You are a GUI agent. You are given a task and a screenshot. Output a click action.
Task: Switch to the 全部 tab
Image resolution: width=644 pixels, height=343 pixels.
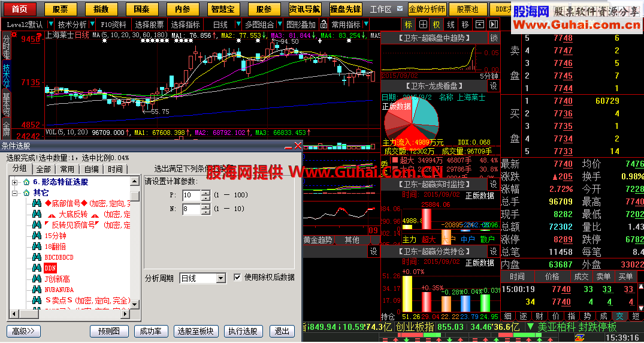(x=44, y=169)
